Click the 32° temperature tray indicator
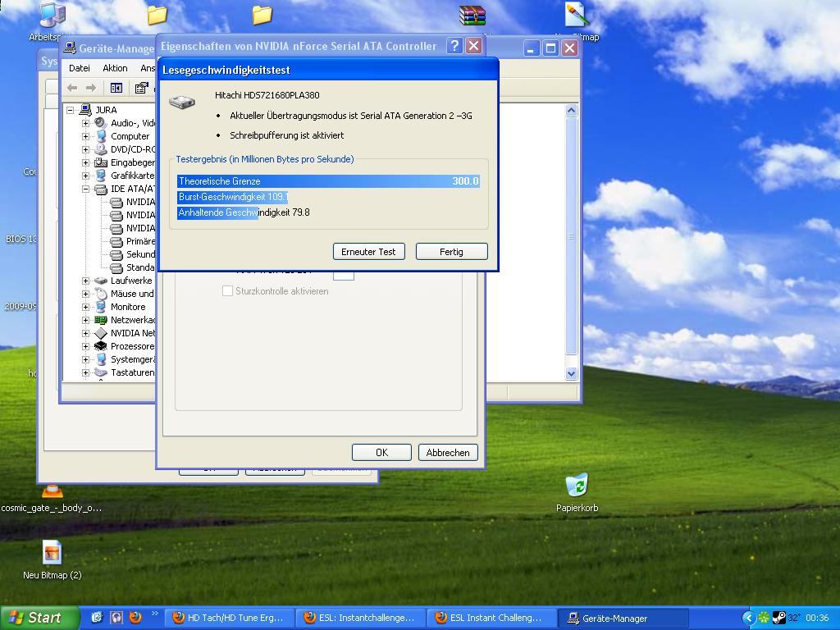 [794, 619]
